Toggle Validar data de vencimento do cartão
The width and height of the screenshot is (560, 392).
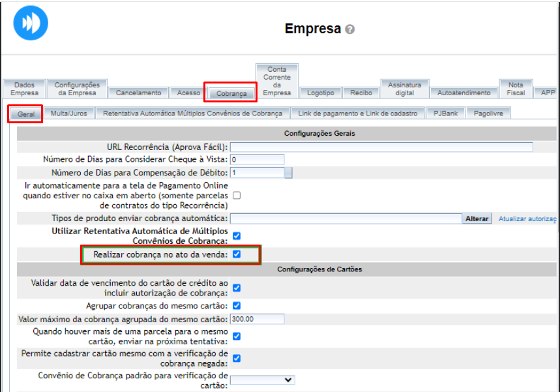click(237, 288)
